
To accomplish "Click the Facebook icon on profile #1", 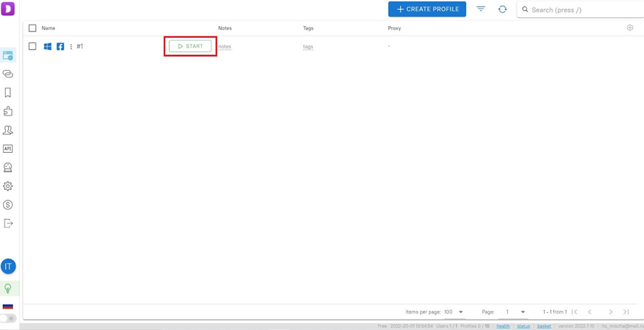I will (60, 46).
